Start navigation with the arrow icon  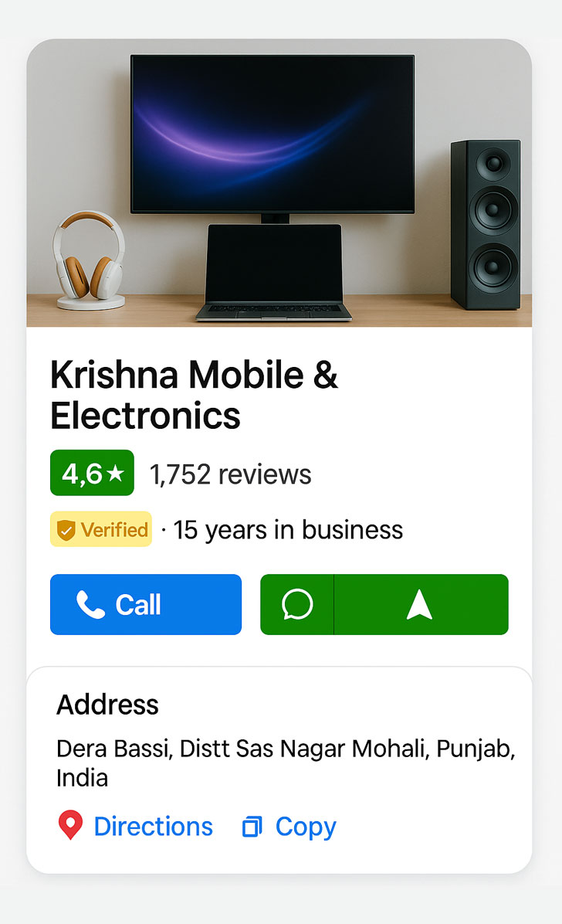[420, 604]
